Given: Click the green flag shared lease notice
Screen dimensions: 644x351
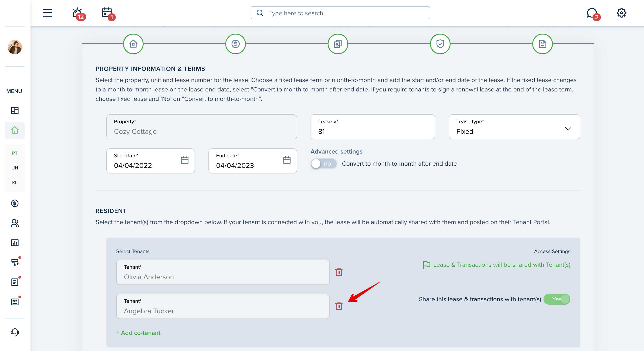Looking at the screenshot, I should 496,265.
